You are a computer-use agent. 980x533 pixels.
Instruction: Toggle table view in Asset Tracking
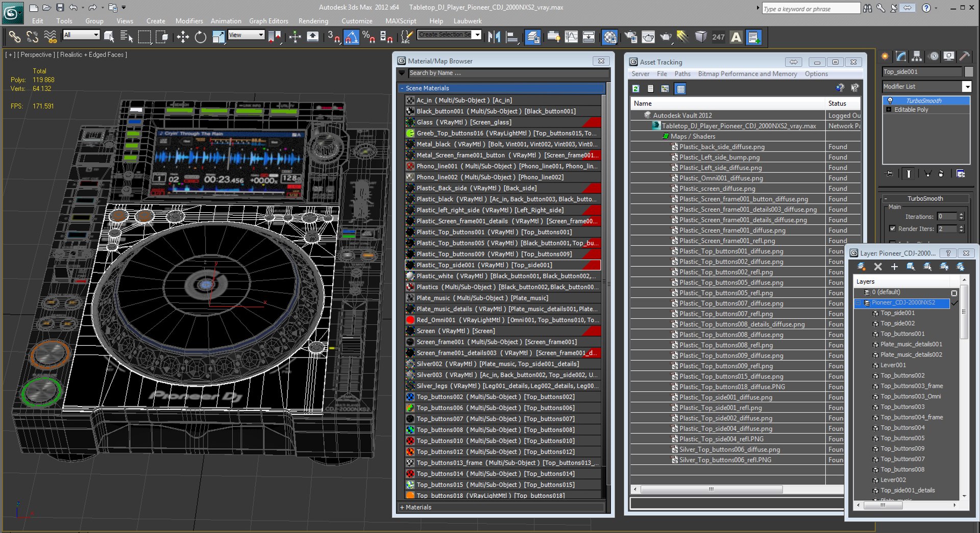coord(680,89)
